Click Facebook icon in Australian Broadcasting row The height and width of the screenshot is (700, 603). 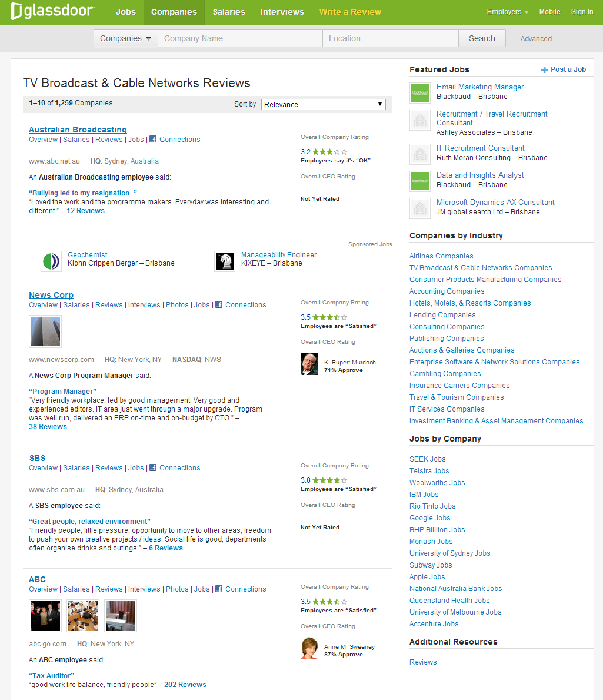tap(153, 139)
